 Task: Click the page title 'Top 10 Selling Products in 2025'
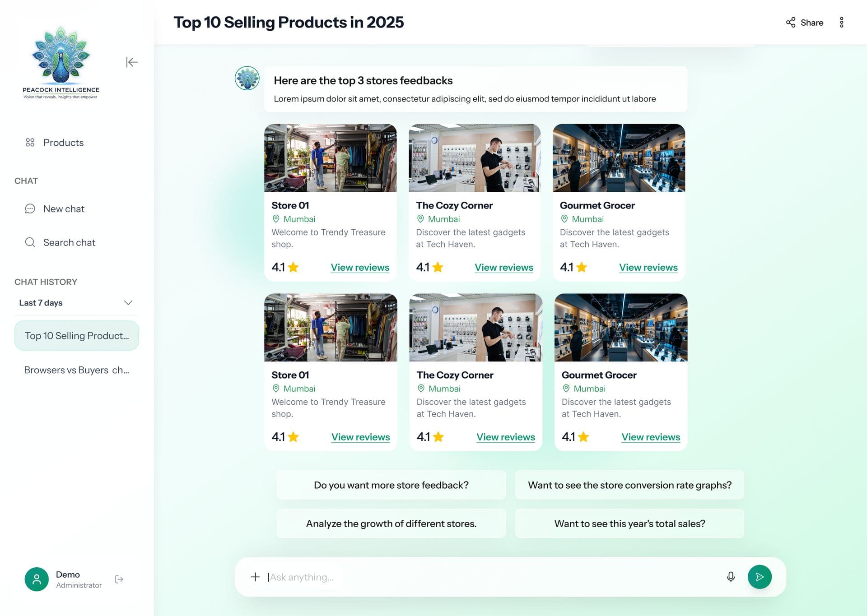(289, 22)
